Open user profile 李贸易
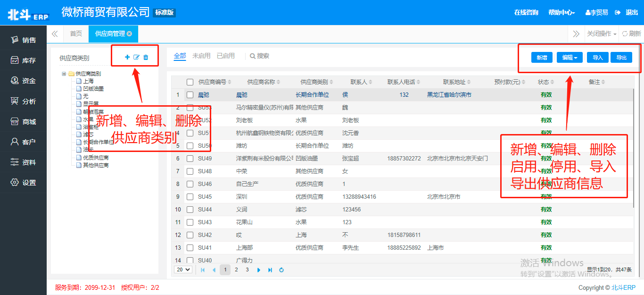This screenshot has width=644, height=295. coord(596,12)
